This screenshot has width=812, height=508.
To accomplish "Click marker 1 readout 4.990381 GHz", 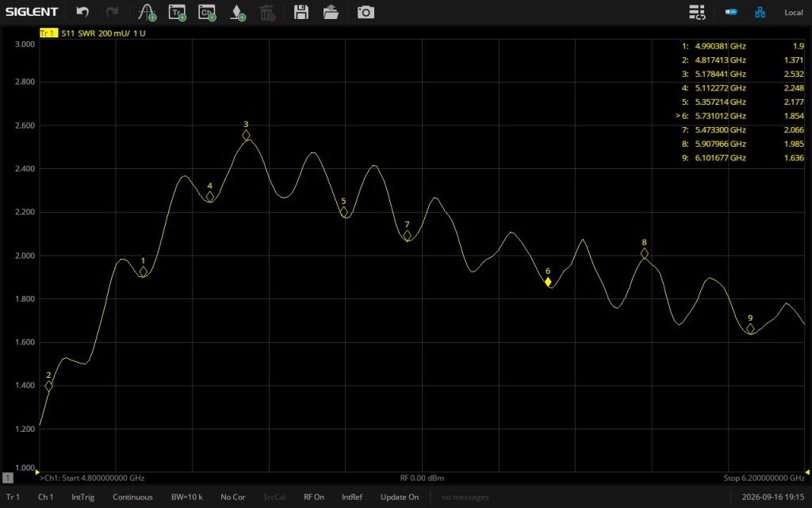I will (x=720, y=46).
